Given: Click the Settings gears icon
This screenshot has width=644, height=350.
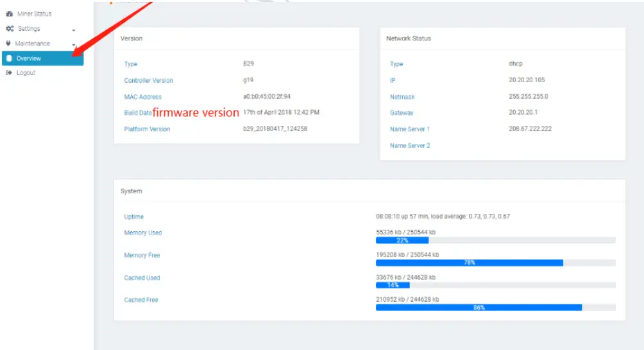Looking at the screenshot, I should [10, 29].
